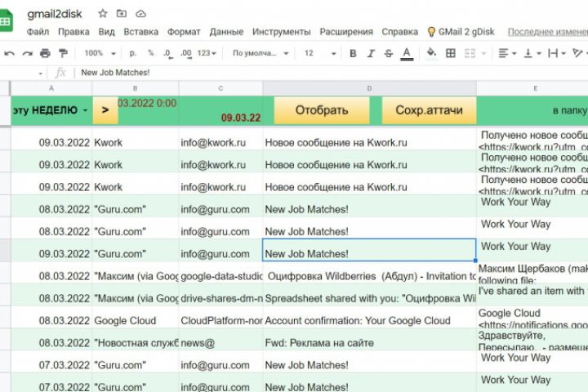Open text wrapping dropdown
Image resolution: width=588 pixels, height=392 pixels.
click(x=557, y=53)
